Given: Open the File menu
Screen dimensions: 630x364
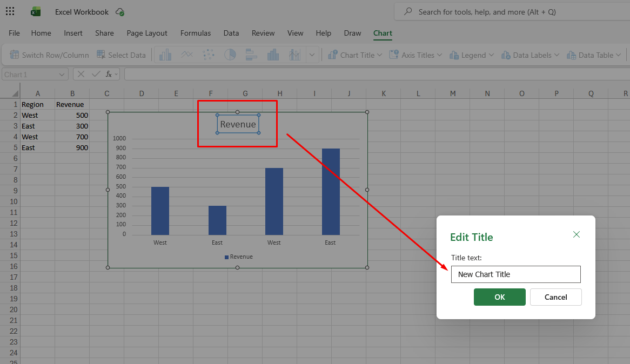Looking at the screenshot, I should [x=14, y=33].
